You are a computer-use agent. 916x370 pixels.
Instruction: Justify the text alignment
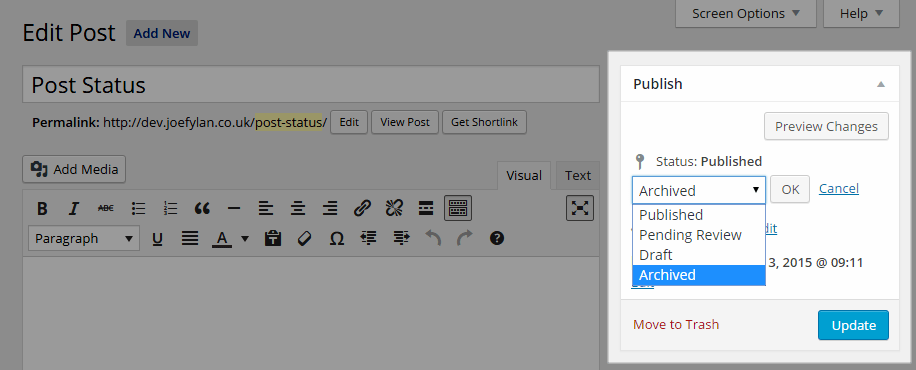pos(189,238)
